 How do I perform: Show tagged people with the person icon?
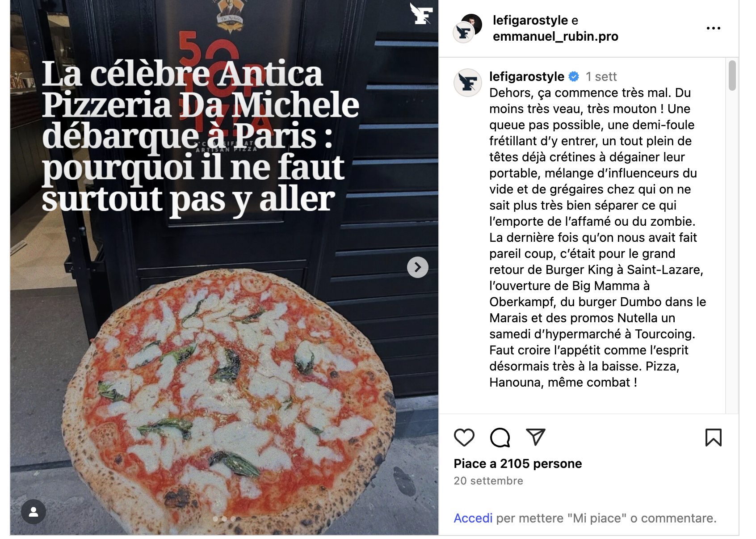(x=34, y=512)
